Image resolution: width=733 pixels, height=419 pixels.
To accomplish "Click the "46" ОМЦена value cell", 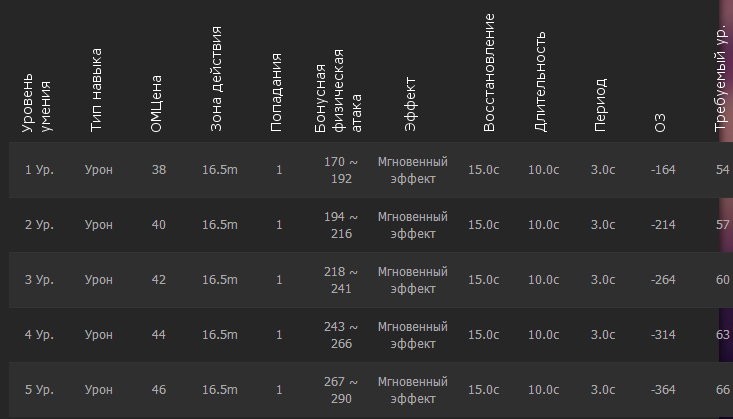I will [x=159, y=389].
